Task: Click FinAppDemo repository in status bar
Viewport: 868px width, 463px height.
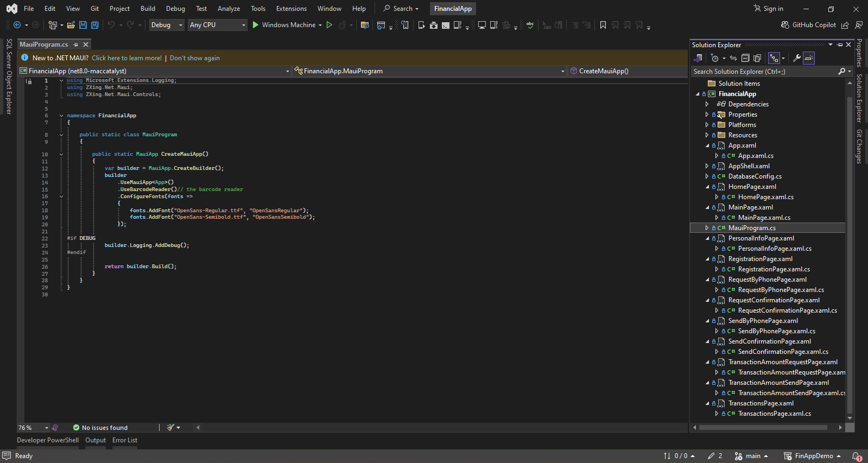Action: click(812, 456)
